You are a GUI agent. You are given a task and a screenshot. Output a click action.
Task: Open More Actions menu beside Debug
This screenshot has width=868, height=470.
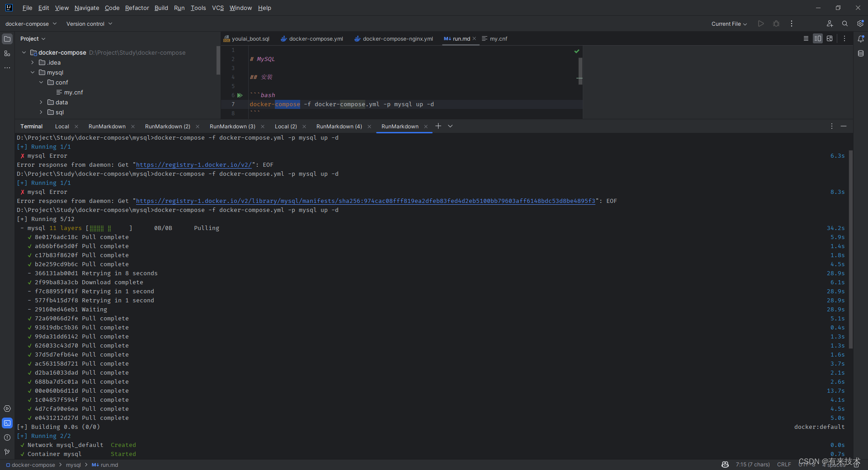[791, 23]
